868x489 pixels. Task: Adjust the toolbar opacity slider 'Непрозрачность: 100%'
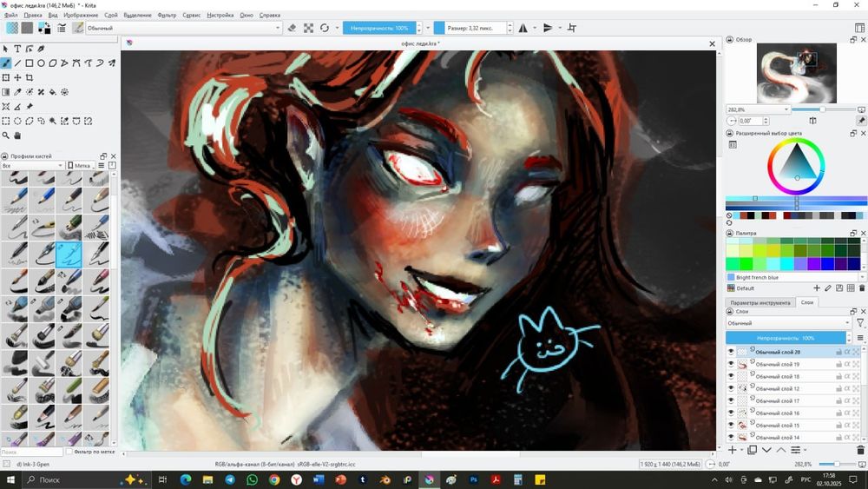(378, 28)
